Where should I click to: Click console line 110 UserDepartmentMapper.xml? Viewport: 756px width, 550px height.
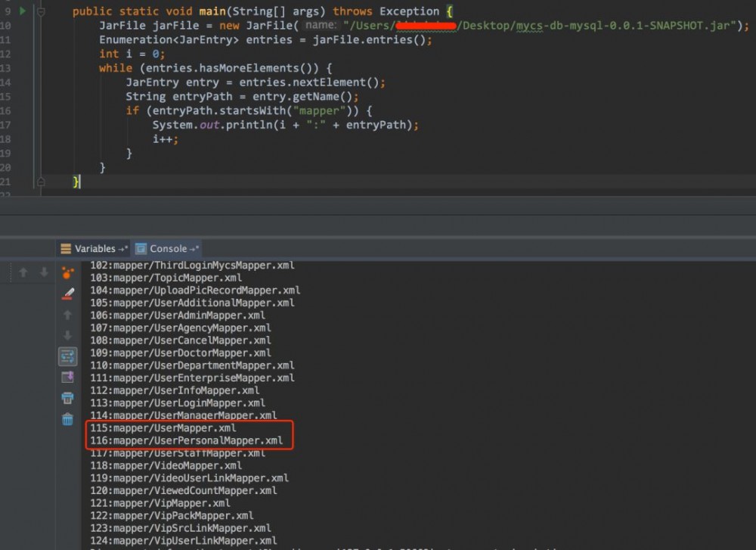pos(192,365)
